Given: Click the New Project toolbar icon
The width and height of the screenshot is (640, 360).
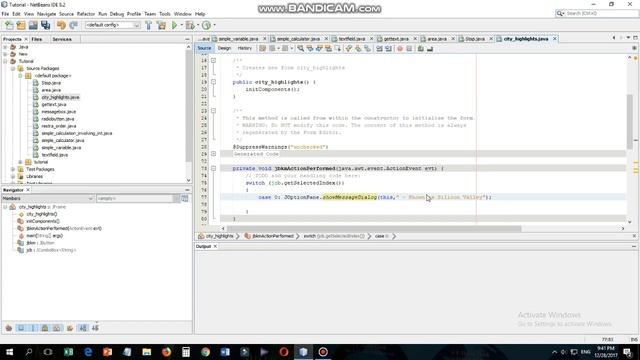Looking at the screenshot, I should 21,25.
